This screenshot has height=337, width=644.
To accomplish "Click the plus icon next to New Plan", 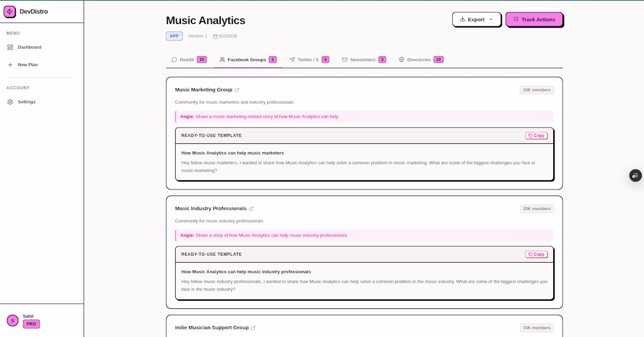I will pyautogui.click(x=11, y=65).
